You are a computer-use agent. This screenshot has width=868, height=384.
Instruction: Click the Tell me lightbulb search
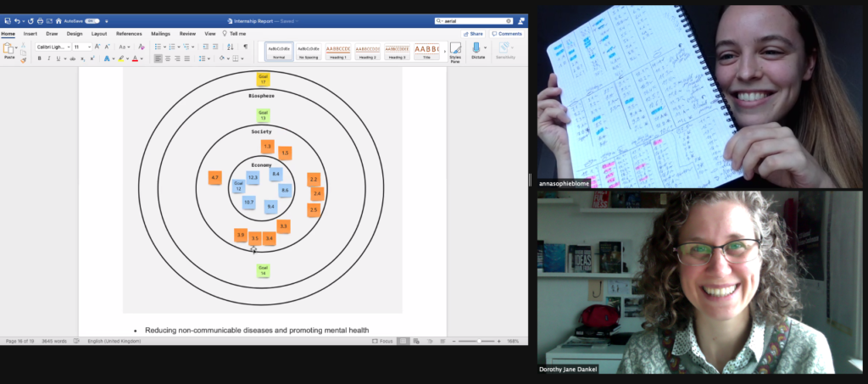pyautogui.click(x=234, y=34)
